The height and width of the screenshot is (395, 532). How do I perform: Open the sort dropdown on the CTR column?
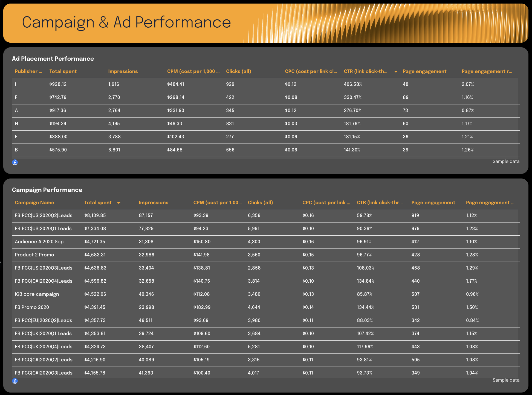click(396, 71)
